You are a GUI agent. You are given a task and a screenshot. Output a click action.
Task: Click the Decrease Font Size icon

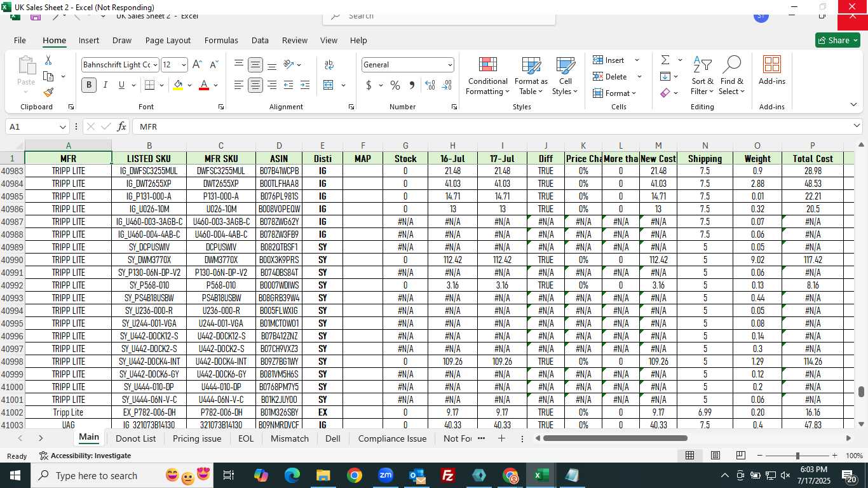pos(214,65)
